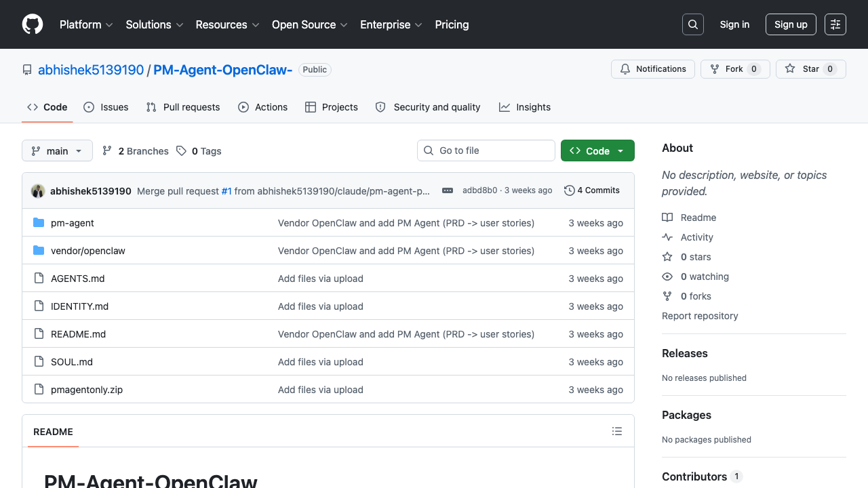Click the Notifications button
This screenshot has width=868, height=488.
653,69
